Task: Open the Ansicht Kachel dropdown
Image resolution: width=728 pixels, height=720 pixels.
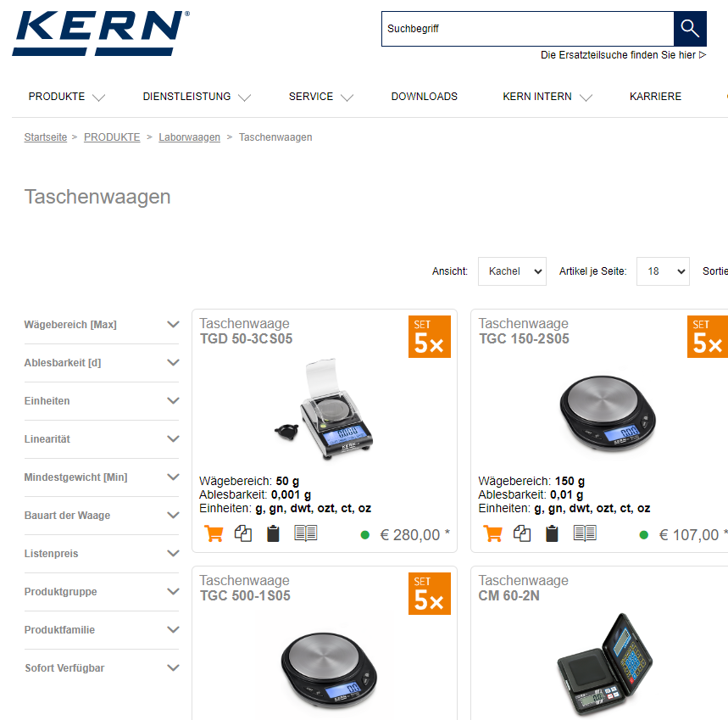Action: tap(512, 271)
